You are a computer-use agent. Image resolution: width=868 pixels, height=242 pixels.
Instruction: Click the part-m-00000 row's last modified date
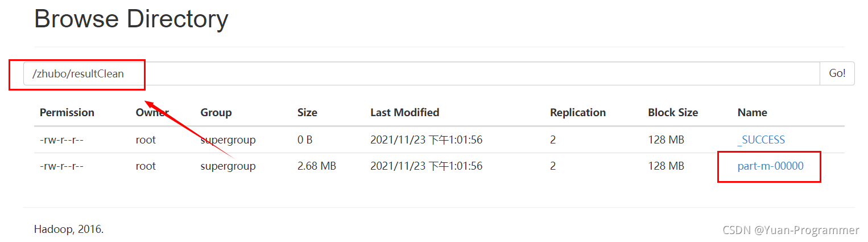click(x=426, y=166)
